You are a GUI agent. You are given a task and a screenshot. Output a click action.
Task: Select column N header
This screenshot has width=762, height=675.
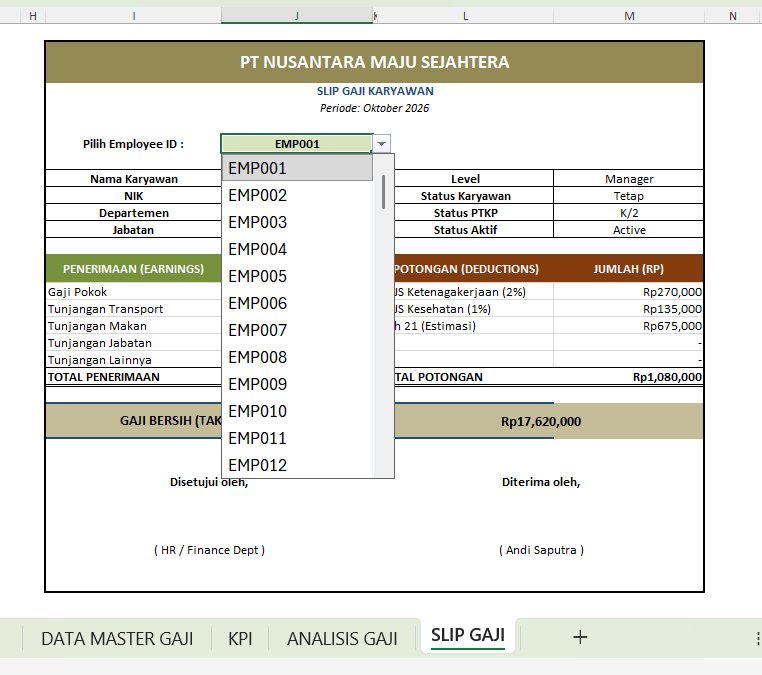click(733, 16)
